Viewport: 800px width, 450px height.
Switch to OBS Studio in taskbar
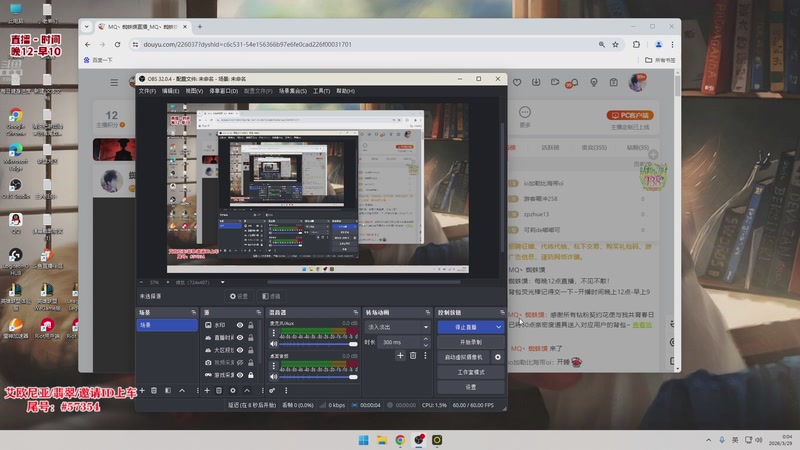coord(419,440)
